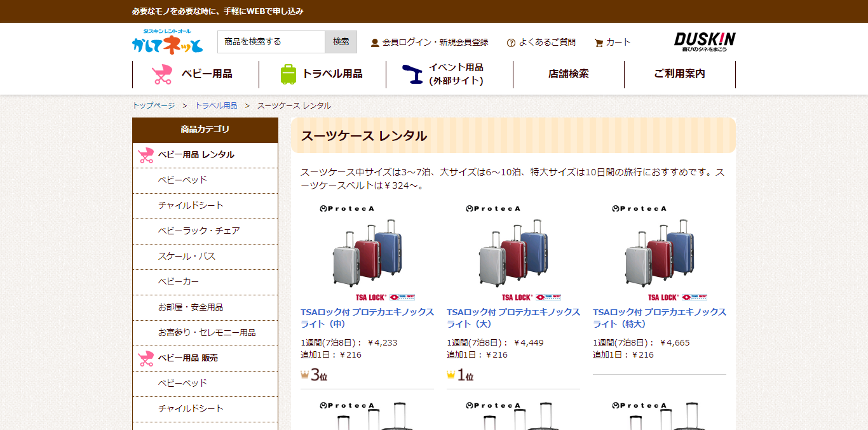
Task: Click stroller icon beside ベビー用品 レンタル
Action: pyautogui.click(x=146, y=155)
